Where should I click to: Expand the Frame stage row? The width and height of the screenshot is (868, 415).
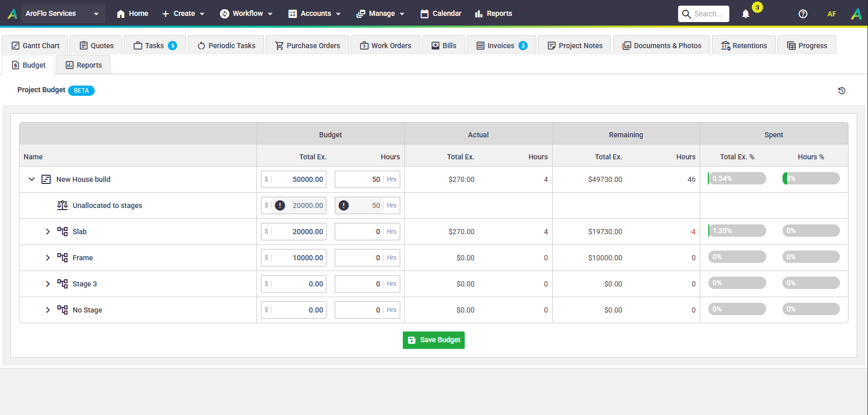(x=48, y=258)
